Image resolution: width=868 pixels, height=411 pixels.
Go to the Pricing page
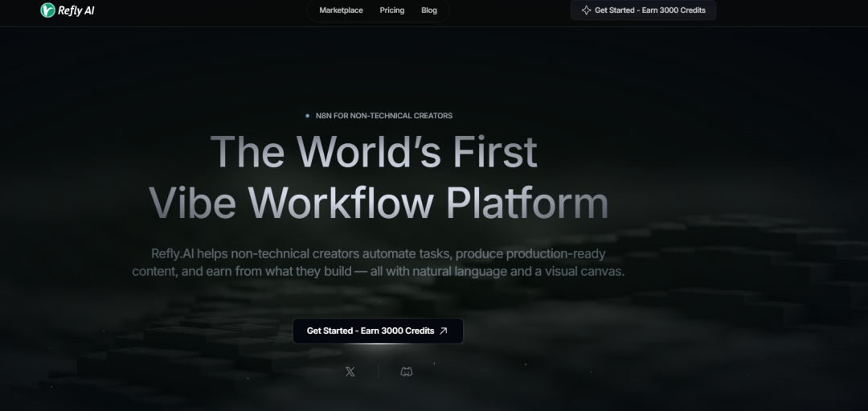click(392, 10)
